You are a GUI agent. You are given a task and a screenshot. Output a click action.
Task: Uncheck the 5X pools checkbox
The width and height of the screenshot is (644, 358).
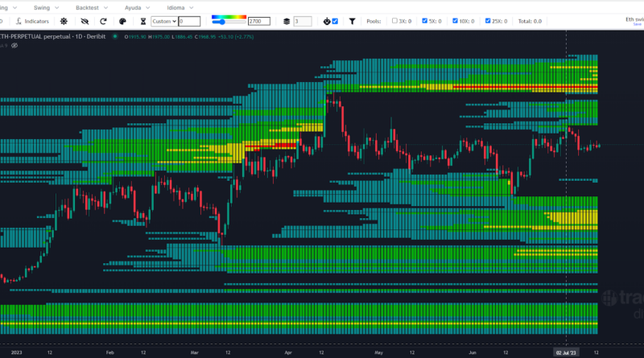425,21
